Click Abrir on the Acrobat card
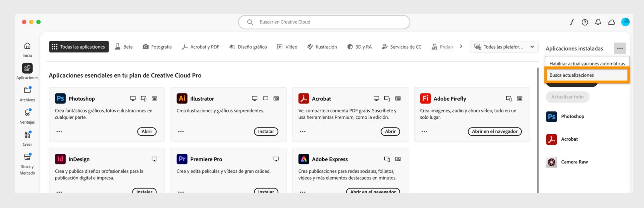This screenshot has width=644, height=208. (390, 132)
